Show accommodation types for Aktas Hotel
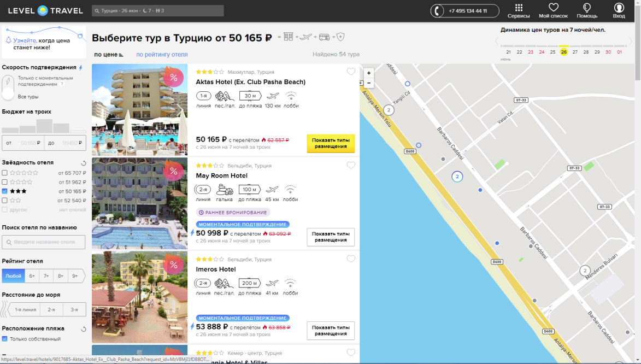 tap(331, 143)
